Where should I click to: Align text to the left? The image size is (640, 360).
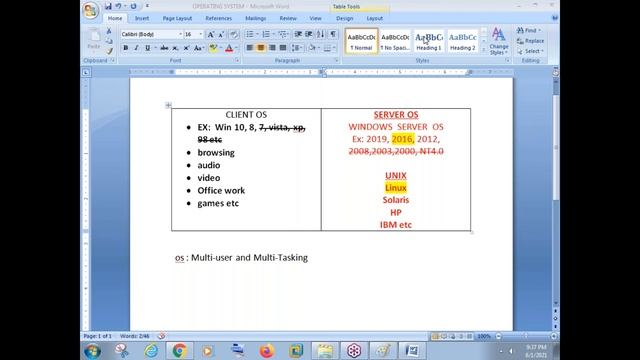pos(249,48)
